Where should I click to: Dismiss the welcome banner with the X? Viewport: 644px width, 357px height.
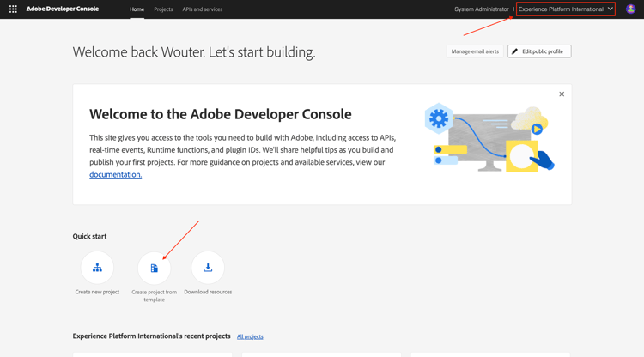click(562, 94)
